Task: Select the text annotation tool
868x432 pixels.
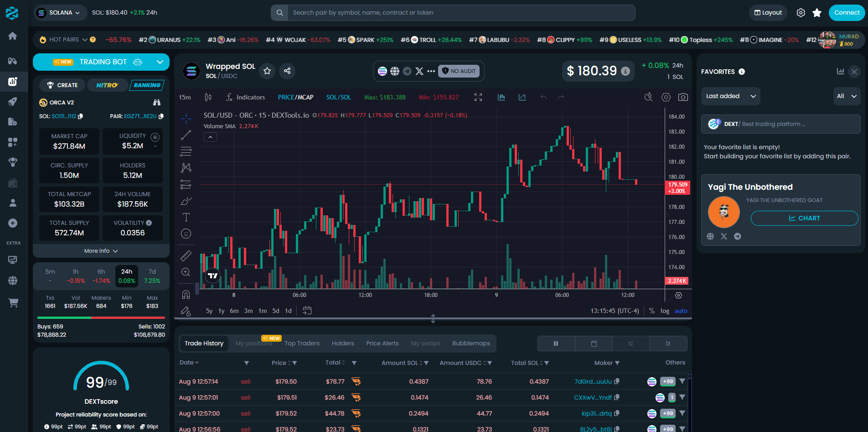Action: (x=186, y=217)
